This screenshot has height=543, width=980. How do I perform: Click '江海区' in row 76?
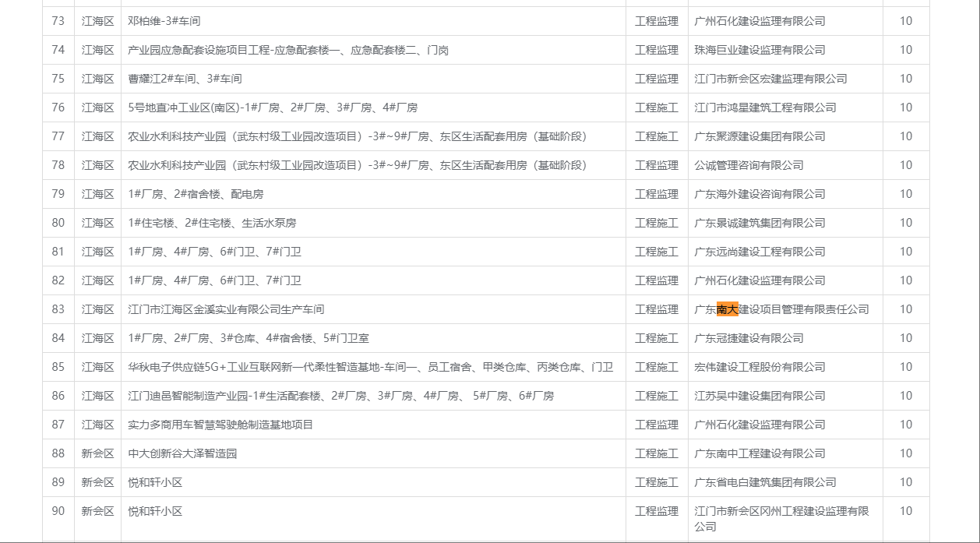point(98,108)
